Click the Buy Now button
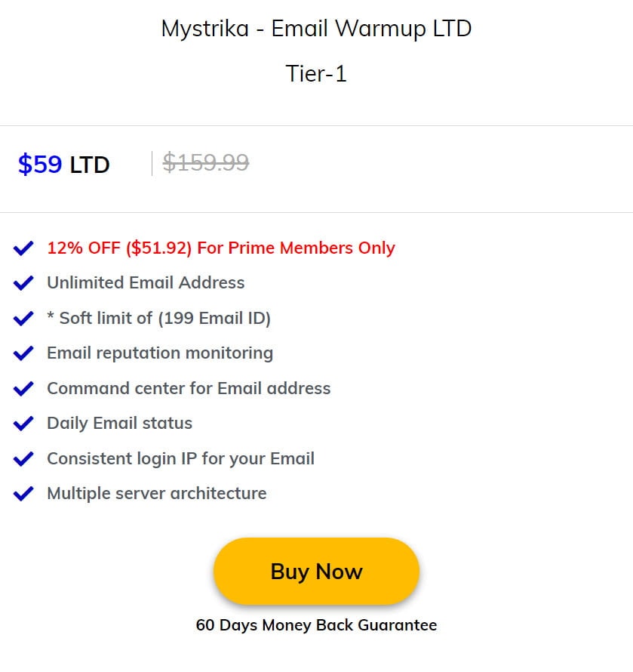The image size is (633, 672). (316, 571)
